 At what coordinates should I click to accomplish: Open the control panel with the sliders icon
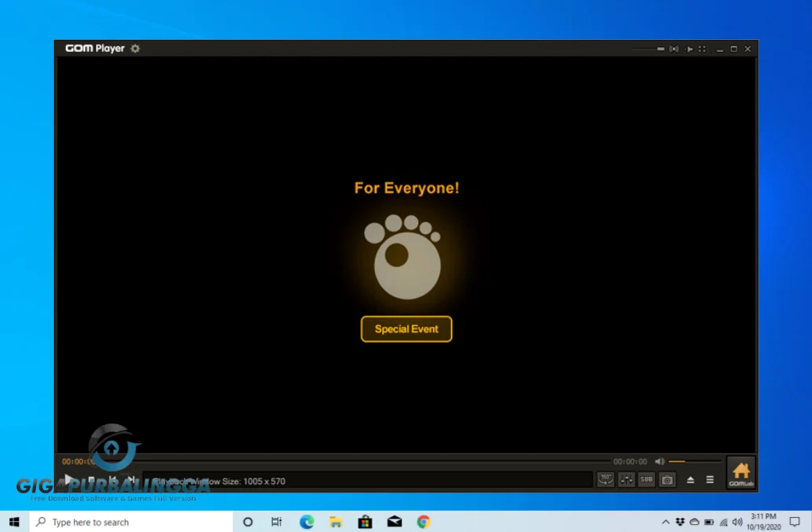click(626, 479)
